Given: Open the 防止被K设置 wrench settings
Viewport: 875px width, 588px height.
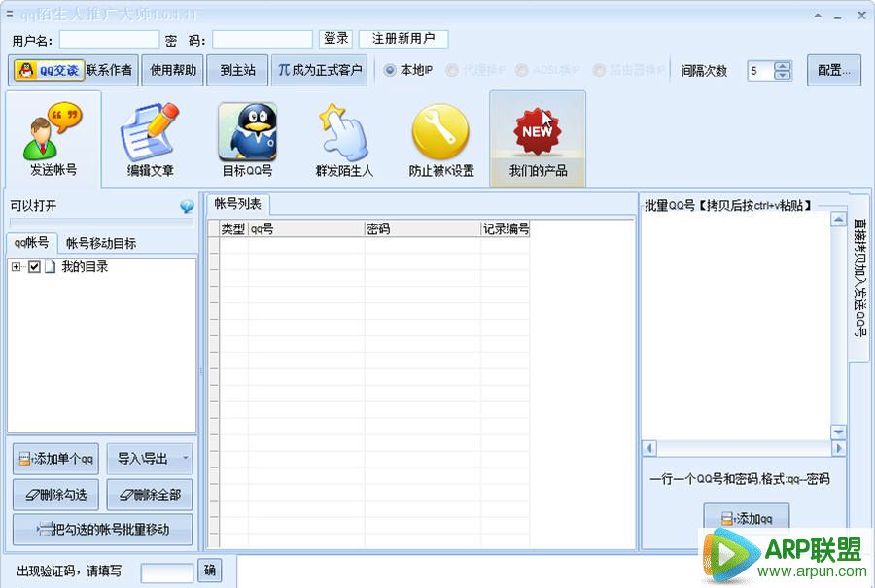Looking at the screenshot, I should [x=440, y=138].
